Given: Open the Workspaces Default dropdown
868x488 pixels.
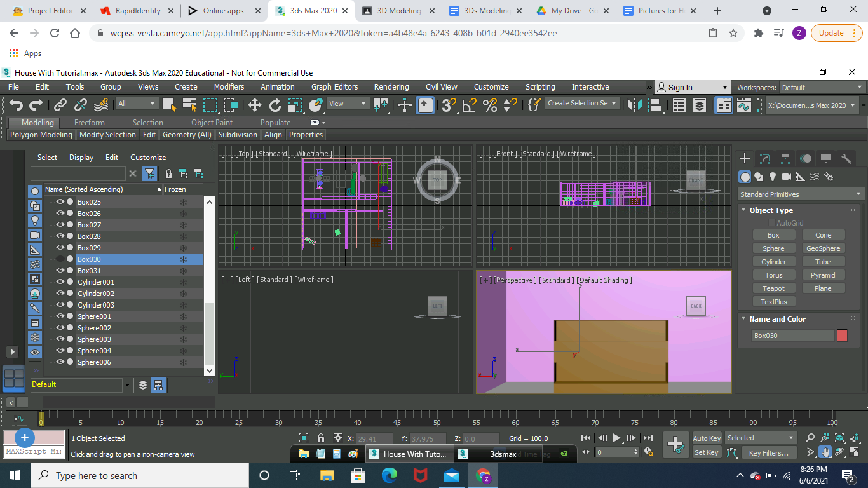Looking at the screenshot, I should [x=822, y=88].
